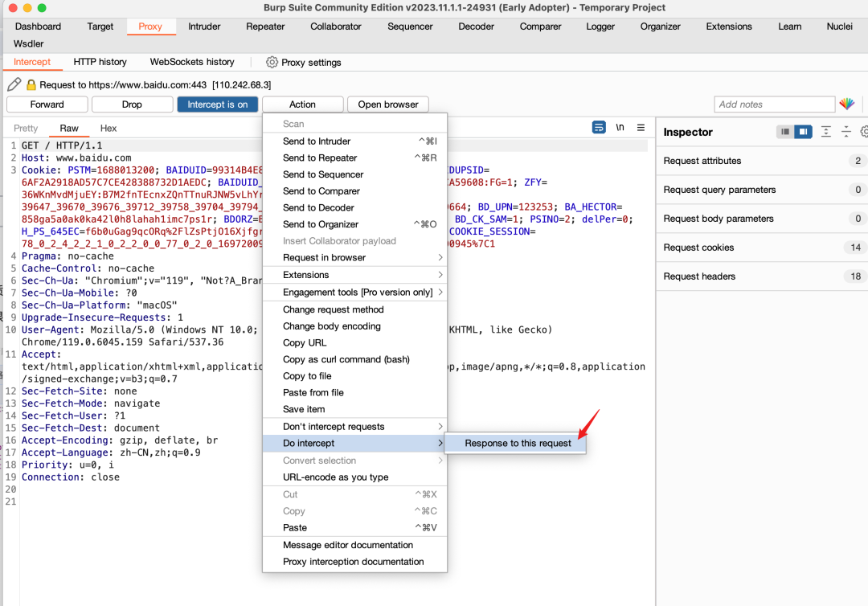Viewport: 868px width, 606px height.
Task: Switch Inspector to stacked layout icon
Action: [x=785, y=132]
